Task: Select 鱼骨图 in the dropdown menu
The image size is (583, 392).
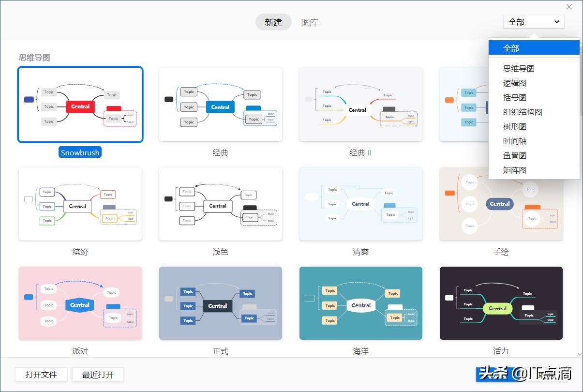Action: click(515, 155)
